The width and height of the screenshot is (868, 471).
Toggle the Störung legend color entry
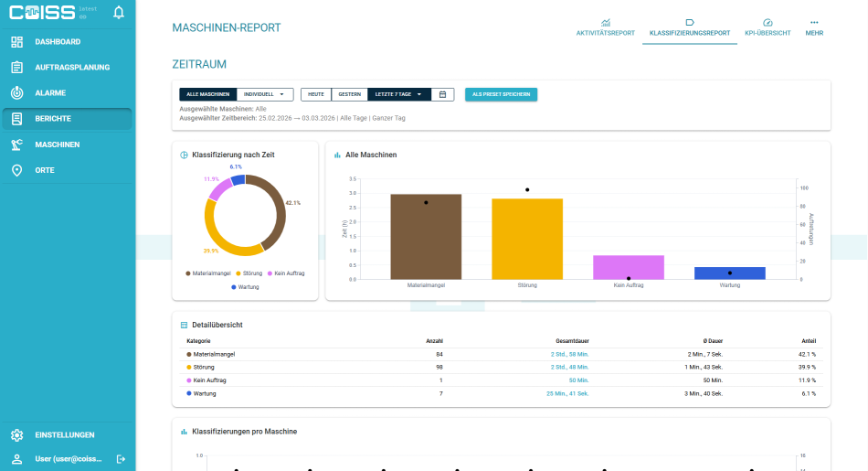pyautogui.click(x=249, y=273)
